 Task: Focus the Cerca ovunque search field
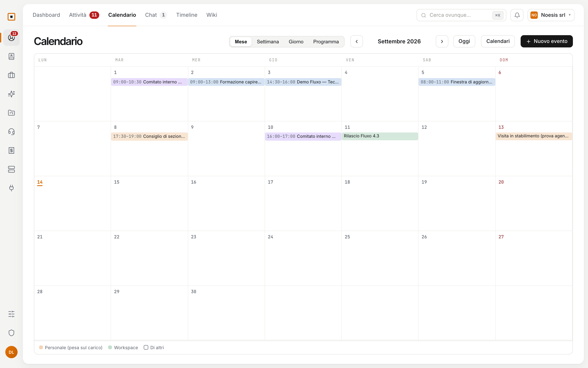click(461, 15)
